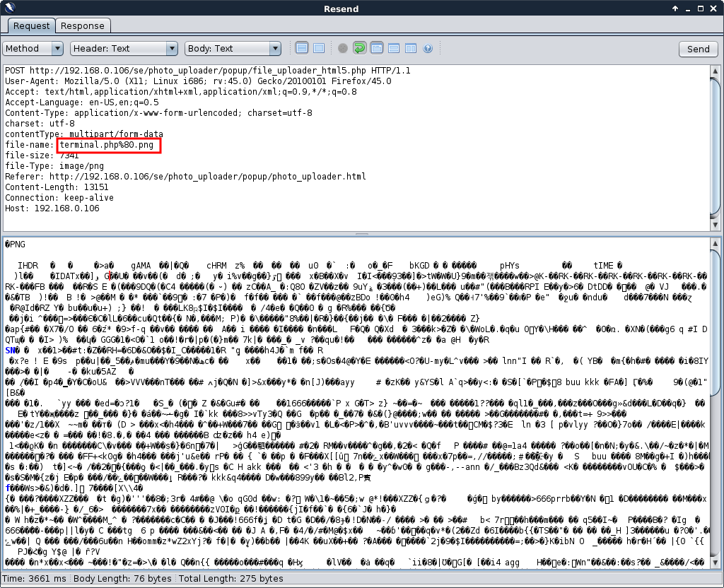Maximize the Resend window
The image size is (724, 588).
[701, 8]
